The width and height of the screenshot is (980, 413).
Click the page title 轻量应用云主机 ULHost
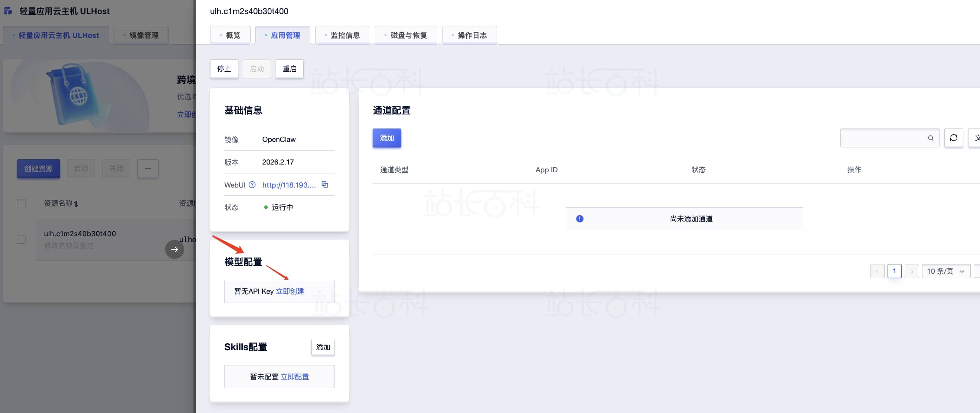(x=65, y=11)
